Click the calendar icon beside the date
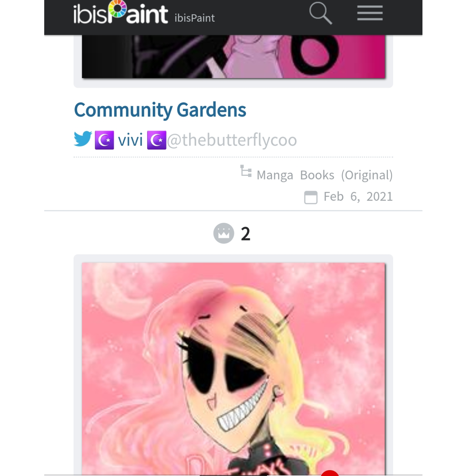Viewport: 476px width, 476px height. tap(311, 197)
